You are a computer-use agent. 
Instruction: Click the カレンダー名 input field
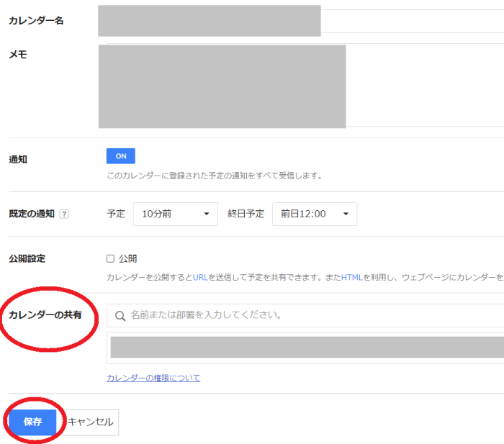[301, 21]
